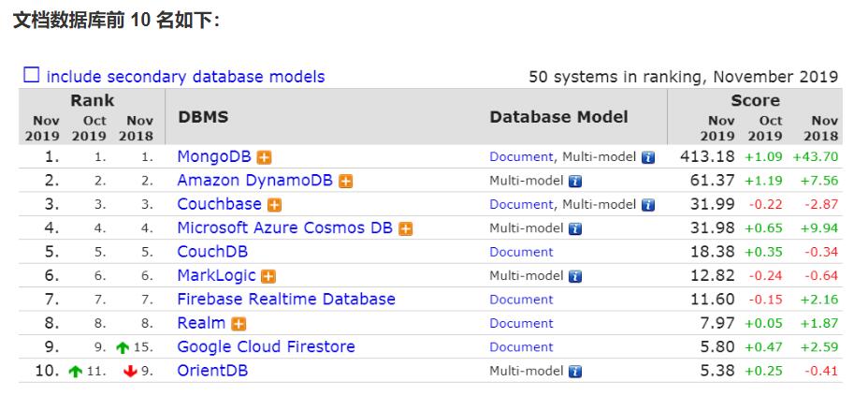This screenshot has width=868, height=396.
Task: Open the CouchDB link
Action: (x=212, y=252)
